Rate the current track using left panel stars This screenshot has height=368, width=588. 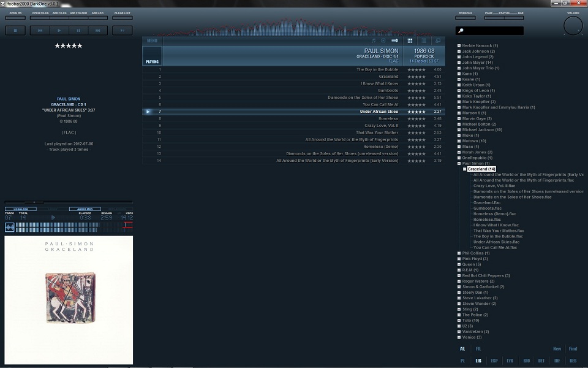tap(68, 46)
